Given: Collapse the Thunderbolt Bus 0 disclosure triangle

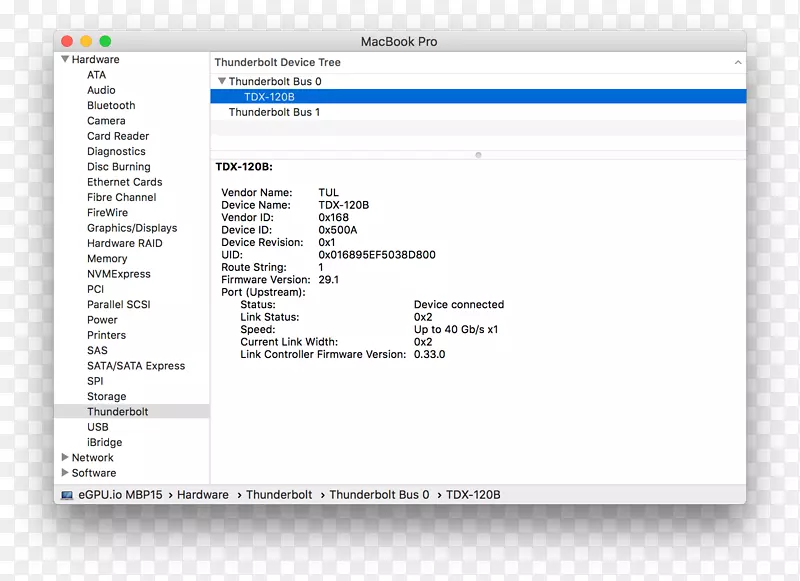Looking at the screenshot, I should [222, 81].
